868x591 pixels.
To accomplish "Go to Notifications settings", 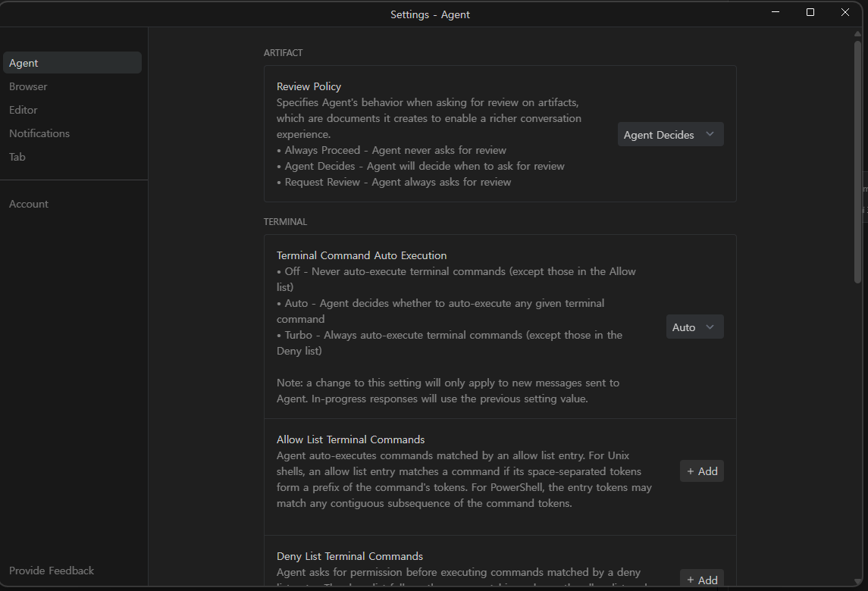I will click(x=39, y=133).
